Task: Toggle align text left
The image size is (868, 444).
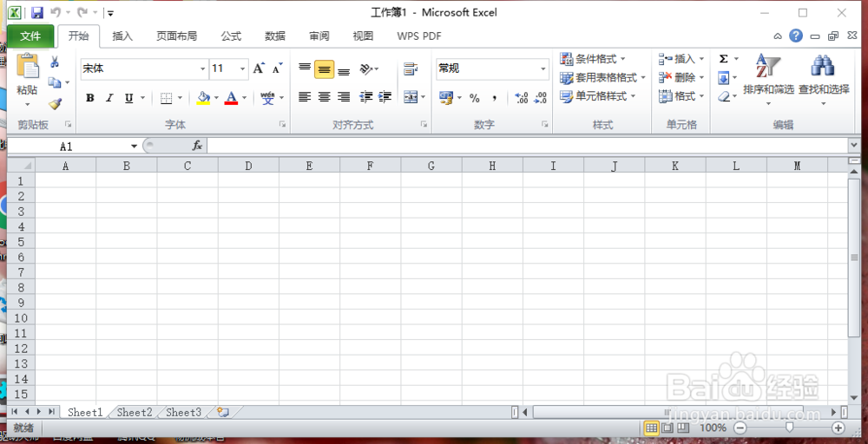Action: click(x=305, y=97)
